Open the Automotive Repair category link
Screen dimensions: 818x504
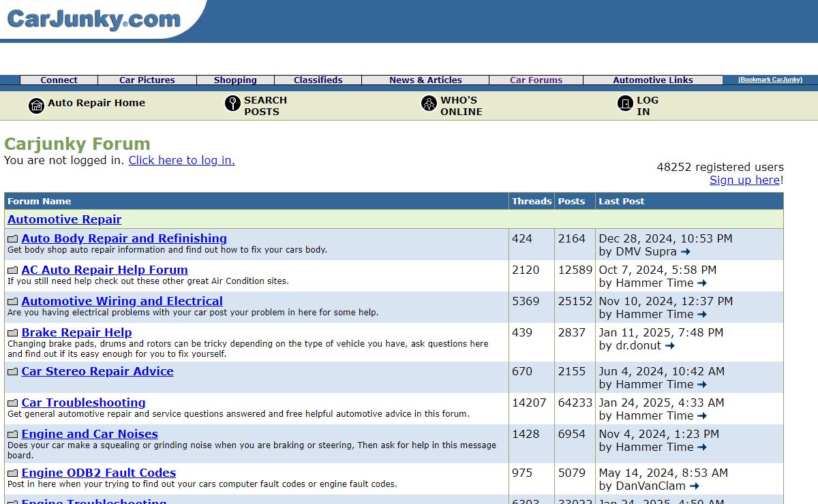65,219
